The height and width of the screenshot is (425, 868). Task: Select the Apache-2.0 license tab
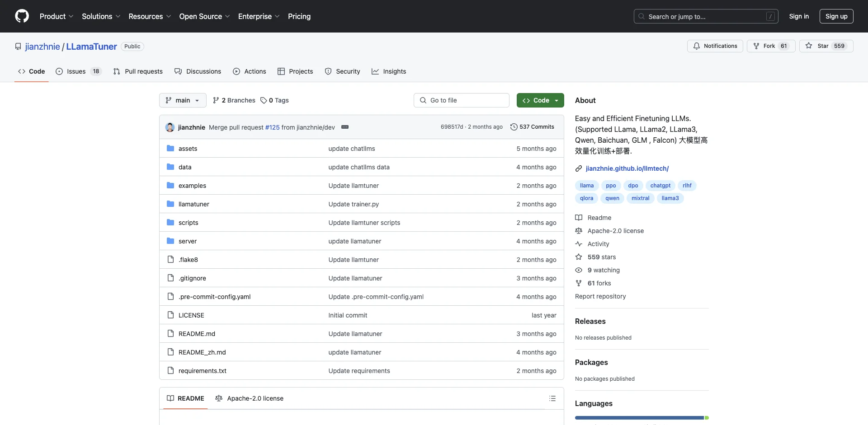[250, 398]
